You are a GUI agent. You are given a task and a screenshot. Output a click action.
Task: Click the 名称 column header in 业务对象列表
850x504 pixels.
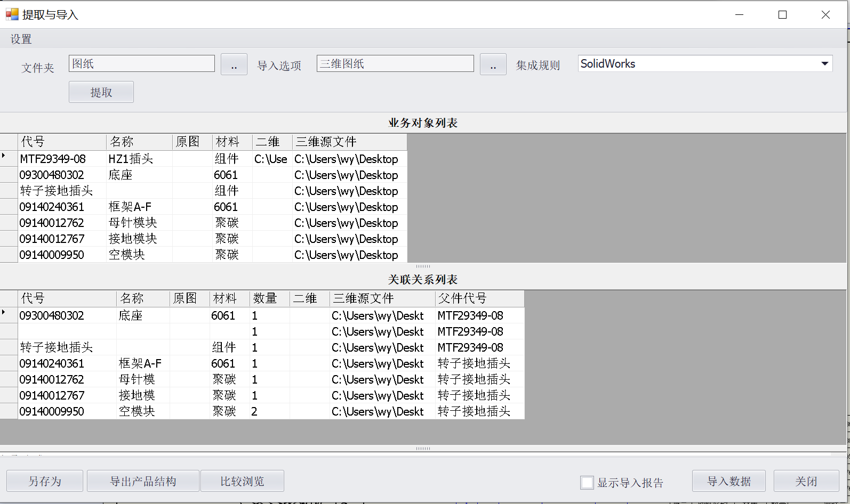(139, 142)
